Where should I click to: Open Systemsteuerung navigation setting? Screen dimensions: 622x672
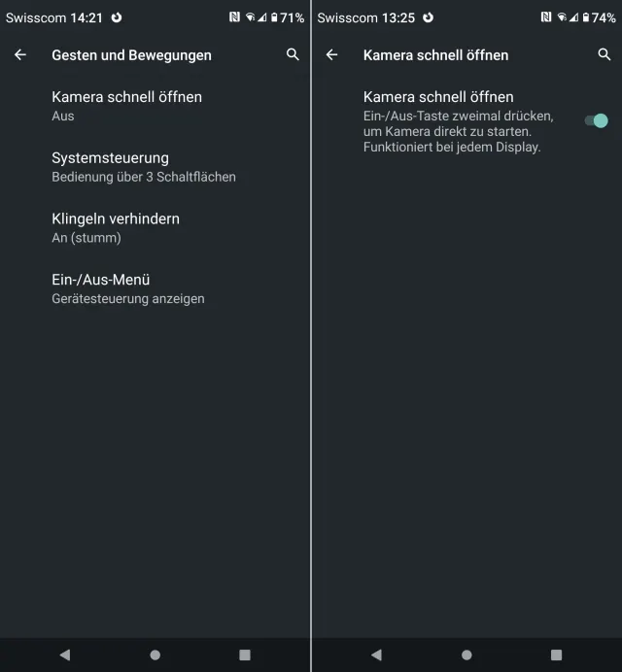pyautogui.click(x=143, y=166)
